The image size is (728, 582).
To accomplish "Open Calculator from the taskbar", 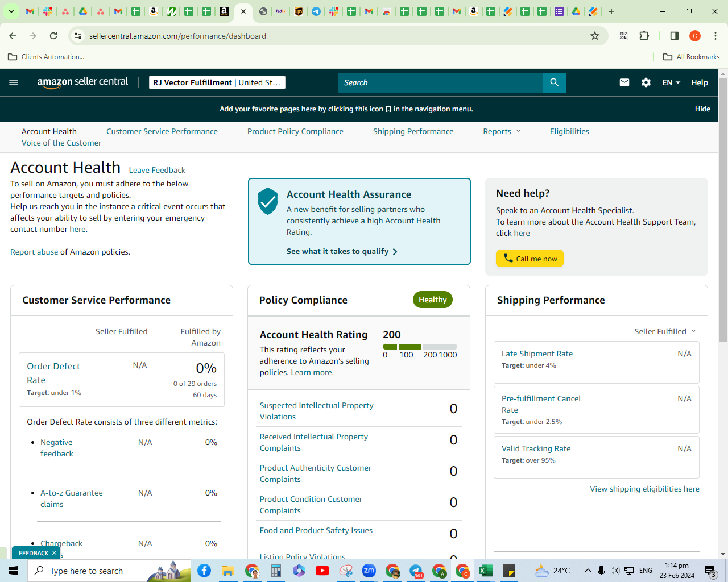I will pyautogui.click(x=276, y=571).
